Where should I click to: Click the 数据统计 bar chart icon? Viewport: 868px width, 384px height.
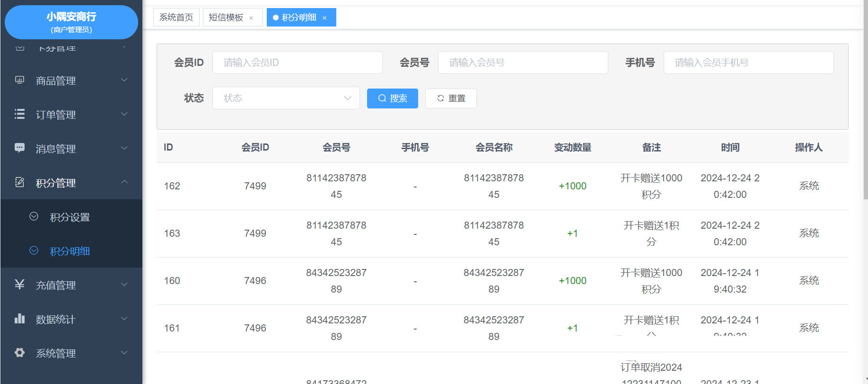(x=19, y=319)
